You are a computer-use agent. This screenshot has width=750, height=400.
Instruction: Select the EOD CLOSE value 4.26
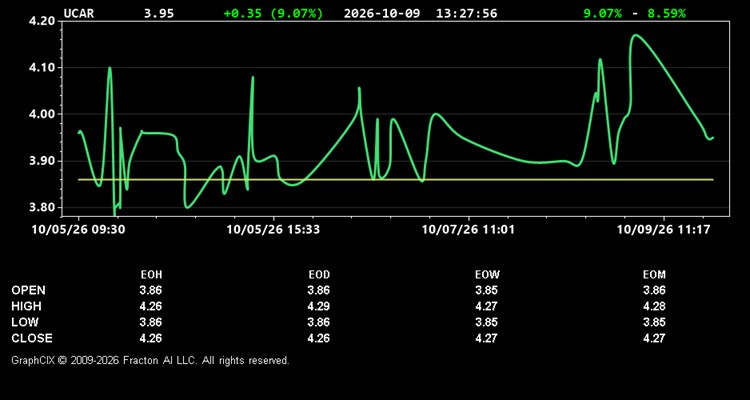coord(319,338)
